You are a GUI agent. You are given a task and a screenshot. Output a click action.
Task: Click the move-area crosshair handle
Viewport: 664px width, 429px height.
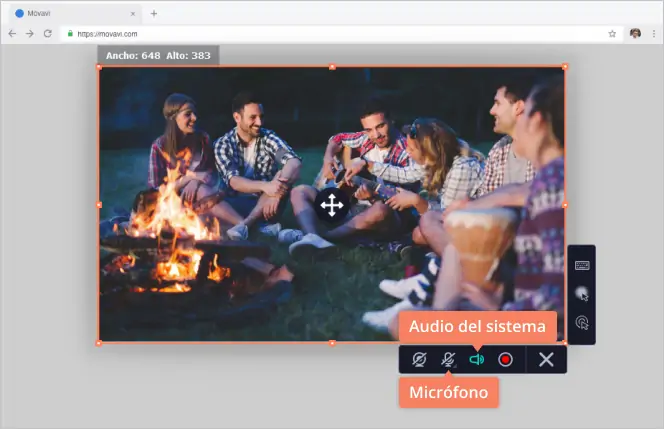coord(332,205)
